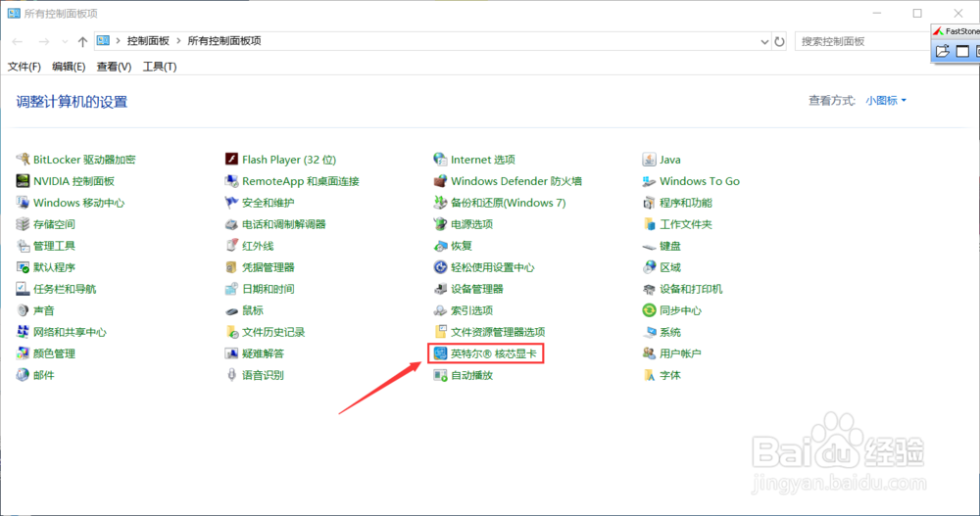Open the 邮件 item
This screenshot has width=980, height=516.
coord(35,375)
